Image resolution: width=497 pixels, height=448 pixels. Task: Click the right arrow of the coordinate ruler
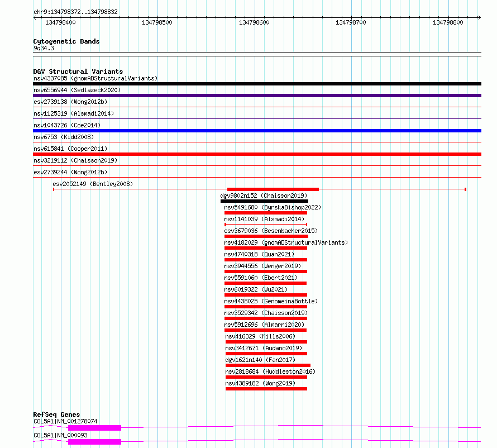(x=480, y=17)
